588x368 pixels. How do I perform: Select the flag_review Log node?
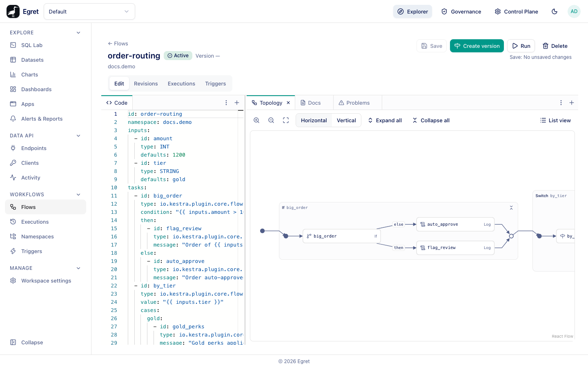pyautogui.click(x=455, y=248)
